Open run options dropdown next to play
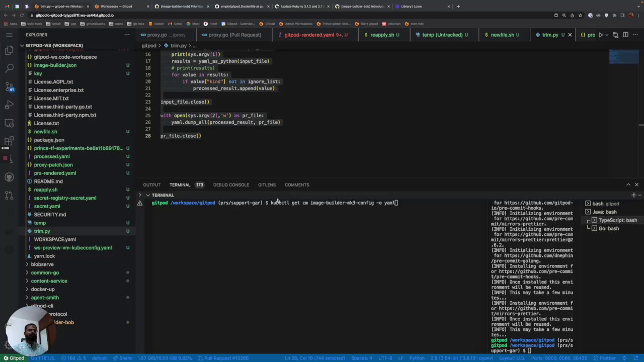The width and height of the screenshot is (644, 362). coord(607,35)
